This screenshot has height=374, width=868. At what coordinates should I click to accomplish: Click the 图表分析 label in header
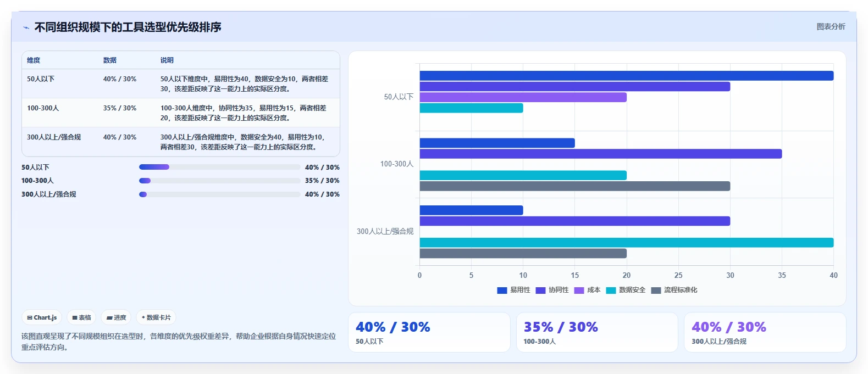(831, 26)
